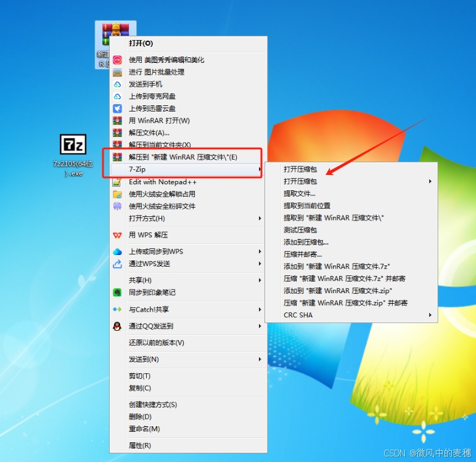This screenshot has width=476, height=462.
Task: Click the WPS send share icon
Action: click(x=118, y=264)
